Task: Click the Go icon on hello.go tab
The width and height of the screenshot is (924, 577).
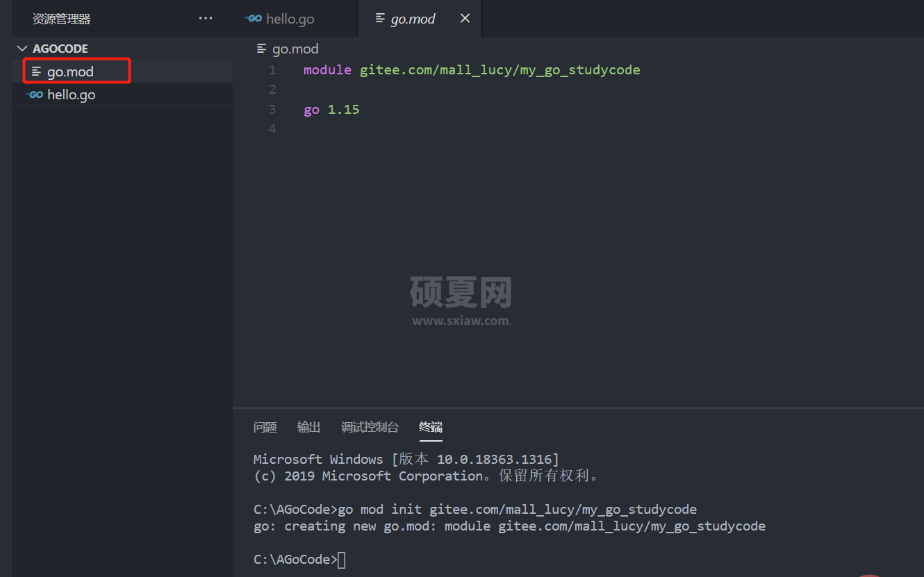Action: (x=254, y=19)
